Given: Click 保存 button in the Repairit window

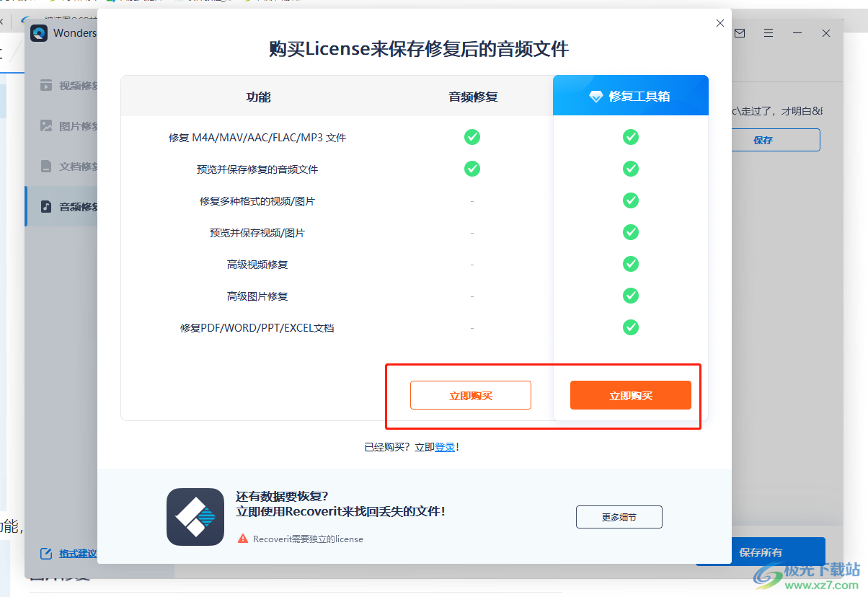Looking at the screenshot, I should tap(776, 140).
